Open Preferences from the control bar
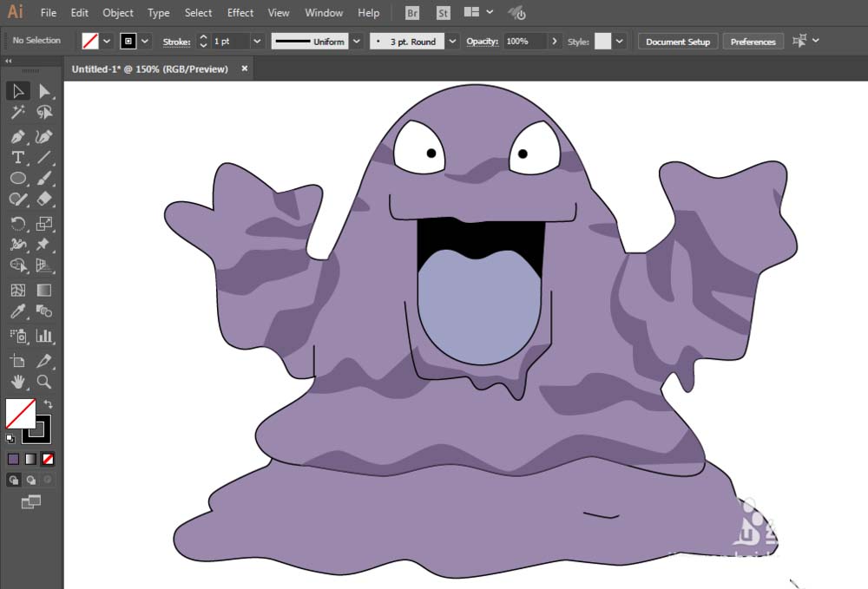Image resolution: width=868 pixels, height=589 pixels. click(753, 42)
